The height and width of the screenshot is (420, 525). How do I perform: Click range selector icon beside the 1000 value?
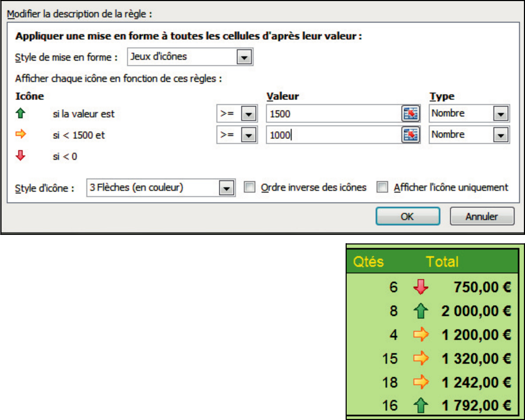(x=411, y=135)
